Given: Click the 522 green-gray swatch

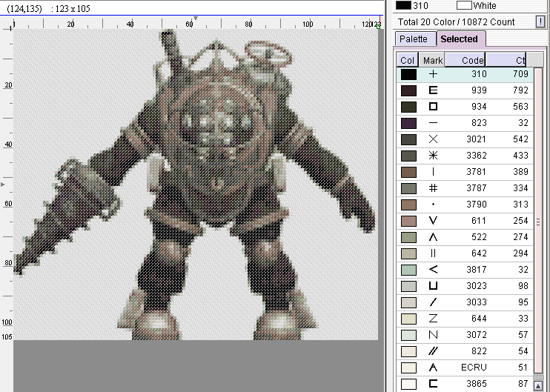Looking at the screenshot, I should [408, 237].
